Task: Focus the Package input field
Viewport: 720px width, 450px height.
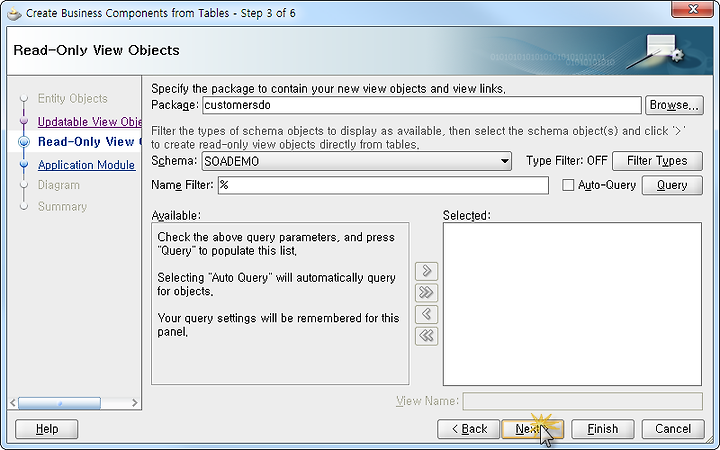Action: pyautogui.click(x=422, y=105)
